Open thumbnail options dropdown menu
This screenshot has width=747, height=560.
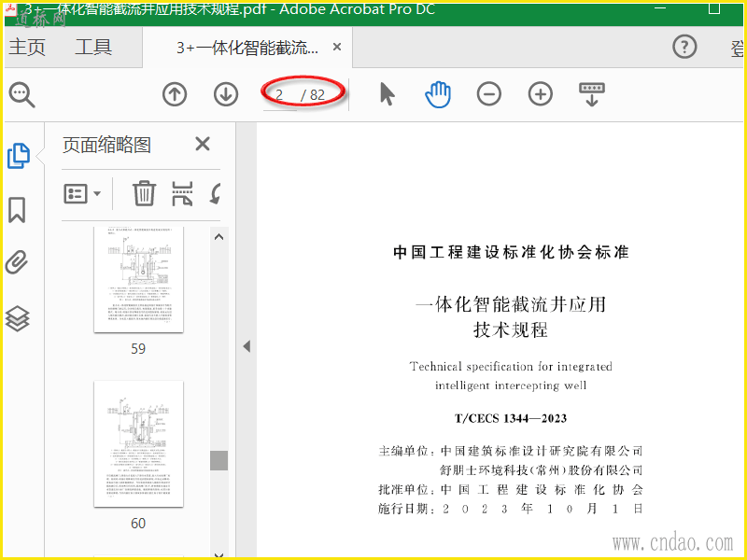(82, 194)
